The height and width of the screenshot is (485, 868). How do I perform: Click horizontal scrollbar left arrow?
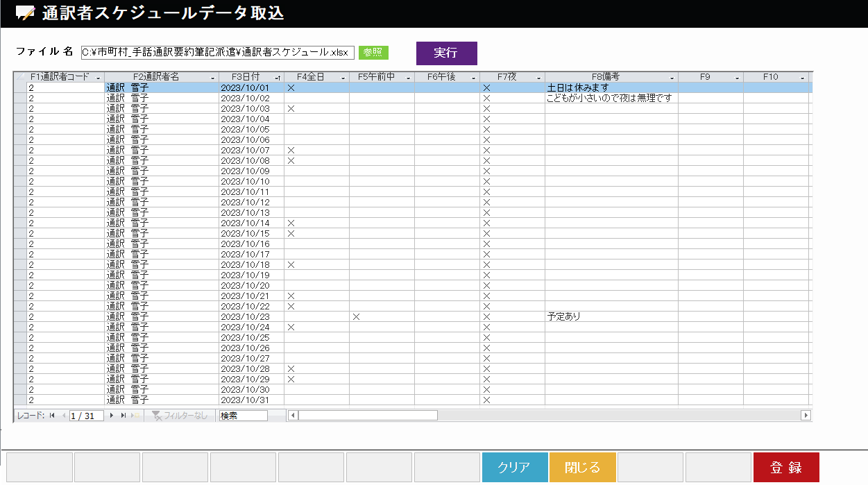[x=293, y=416]
